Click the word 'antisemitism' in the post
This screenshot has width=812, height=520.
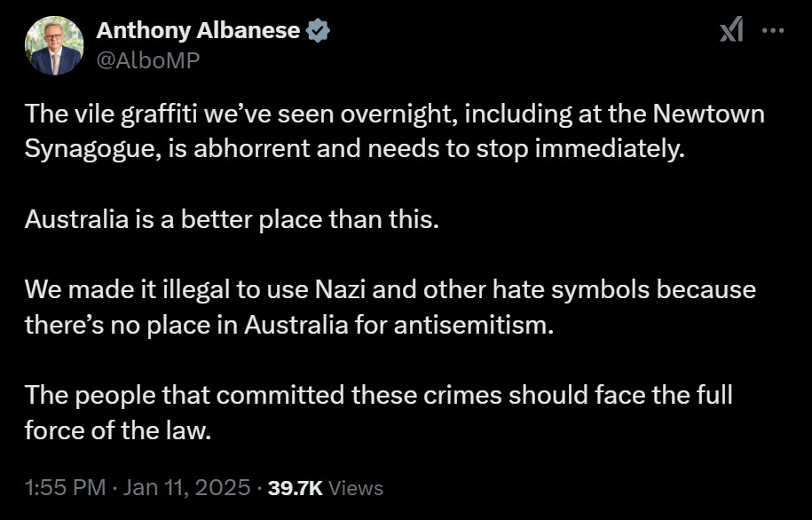tap(478, 323)
